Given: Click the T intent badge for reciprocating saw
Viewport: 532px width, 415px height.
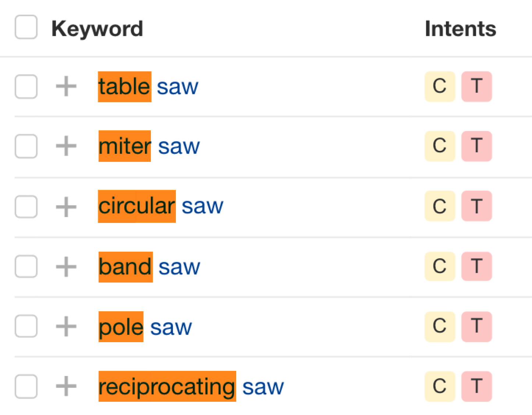Looking at the screenshot, I should (477, 386).
